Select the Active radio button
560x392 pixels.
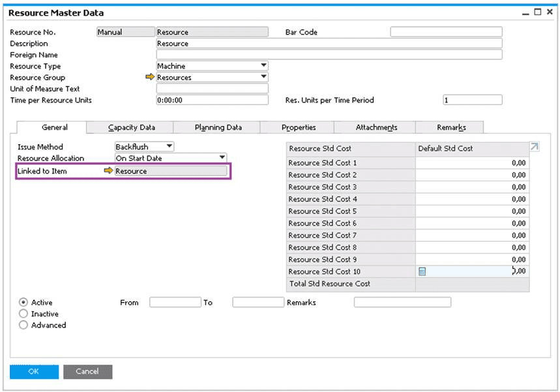coord(23,303)
